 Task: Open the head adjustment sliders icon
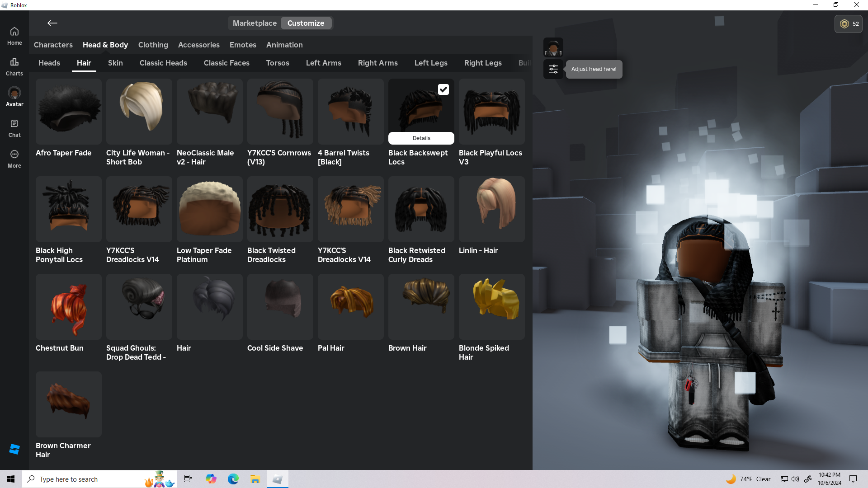[x=553, y=69]
